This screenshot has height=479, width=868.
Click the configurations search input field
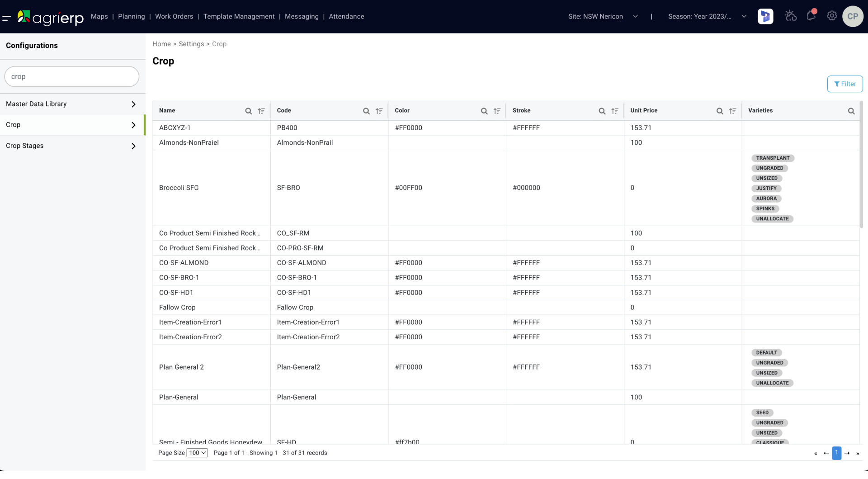72,77
